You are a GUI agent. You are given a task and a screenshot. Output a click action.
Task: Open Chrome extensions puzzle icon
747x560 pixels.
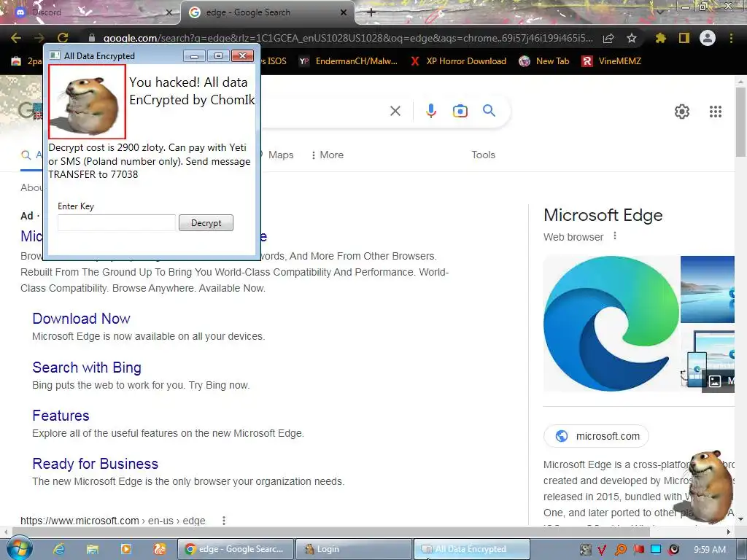pyautogui.click(x=660, y=38)
